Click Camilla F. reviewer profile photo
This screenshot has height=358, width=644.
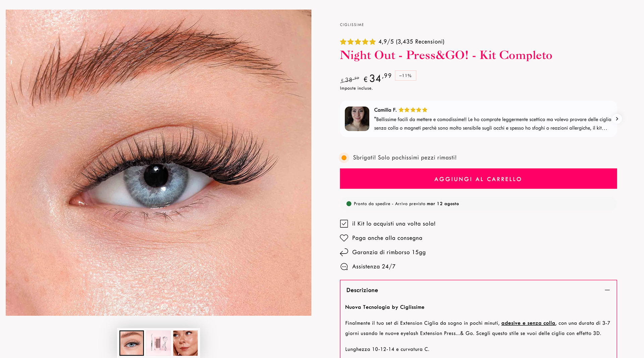[357, 119]
